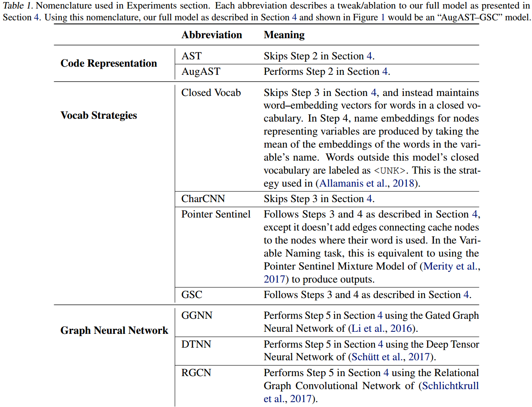Open the Section 4 link in the AugAST row
Image resolution: width=532 pixels, height=407 pixels.
tap(385, 72)
